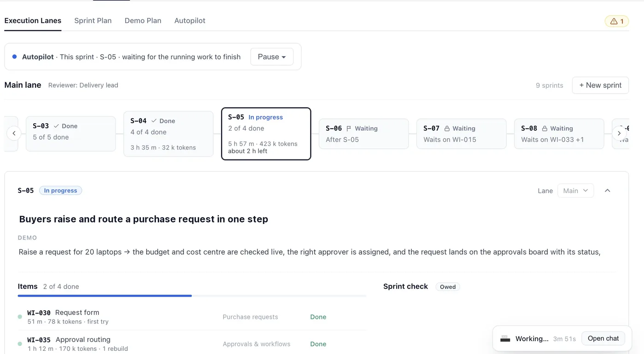Open the Autopilot tab
This screenshot has width=644, height=354.
pyautogui.click(x=190, y=21)
